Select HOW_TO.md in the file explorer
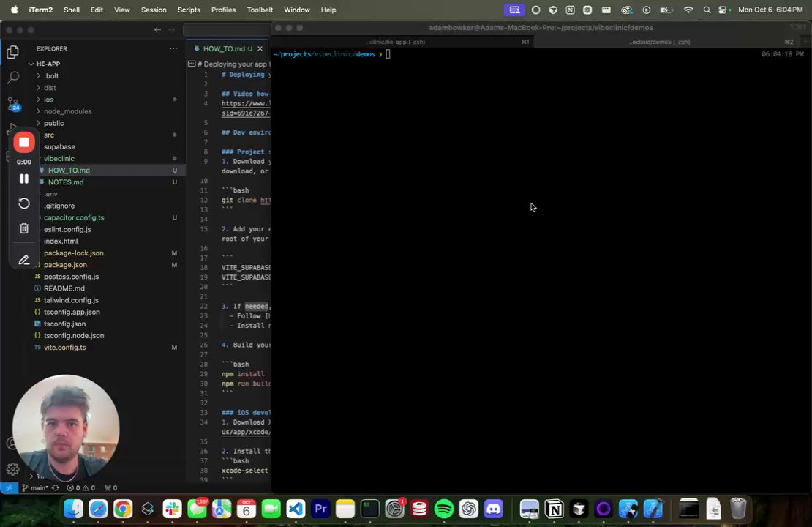The width and height of the screenshot is (812, 527). [x=69, y=171]
